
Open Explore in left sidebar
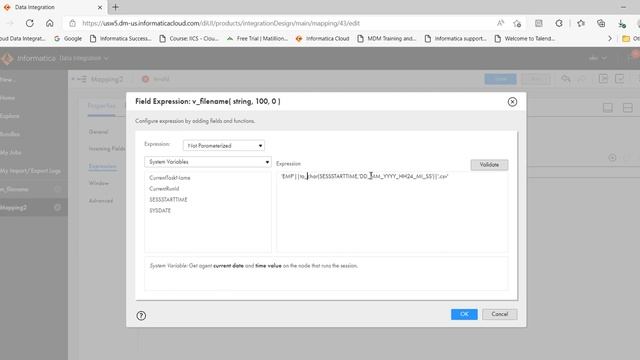(10, 116)
